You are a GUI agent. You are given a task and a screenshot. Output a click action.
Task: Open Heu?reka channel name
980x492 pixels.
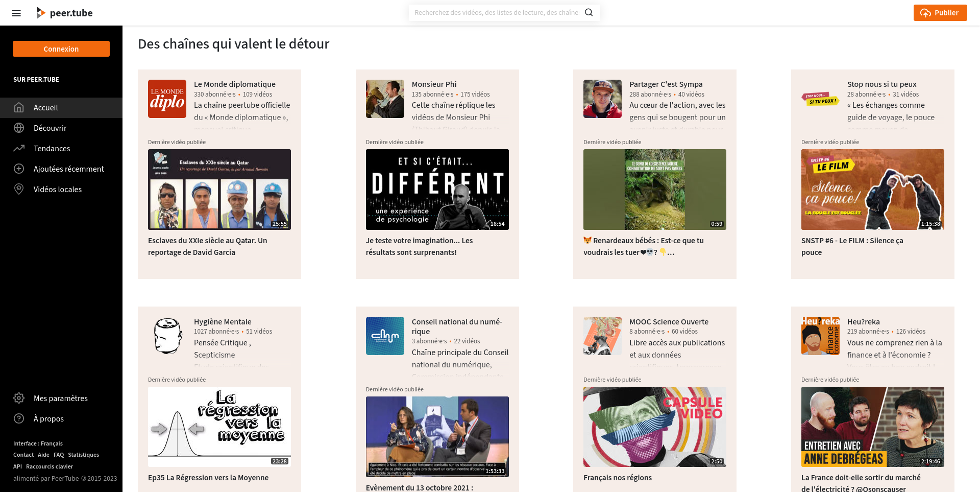[x=864, y=322]
